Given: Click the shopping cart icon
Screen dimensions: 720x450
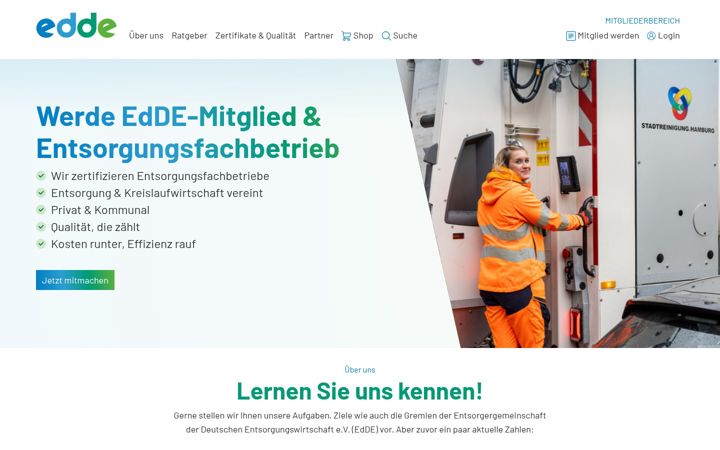Looking at the screenshot, I should [x=346, y=36].
